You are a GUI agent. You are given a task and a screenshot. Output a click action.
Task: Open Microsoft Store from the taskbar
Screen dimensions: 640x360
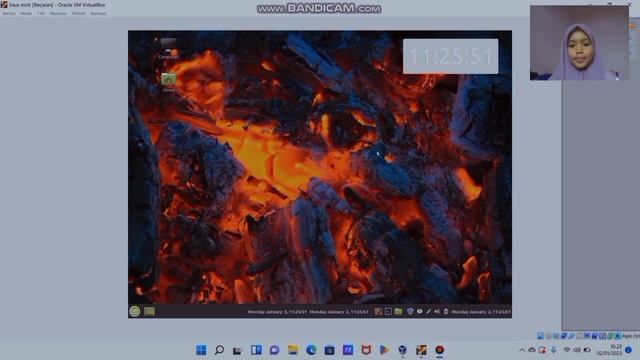329,350
